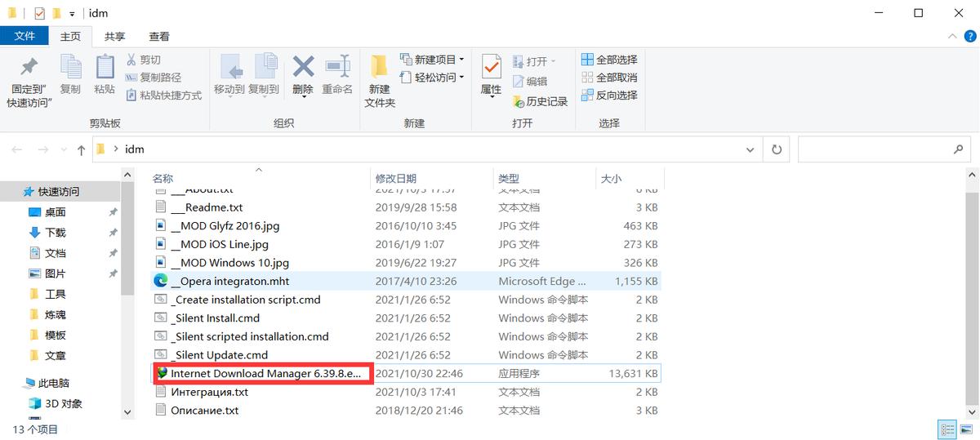The height and width of the screenshot is (440, 980).
Task: Click the 编辑 edit command
Action: point(530,82)
